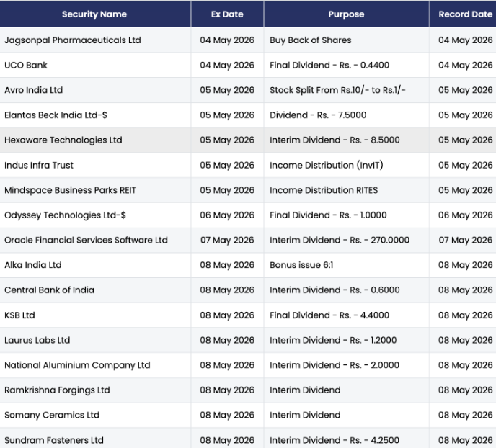Click Odyssey Technologies ex date 06 May 2026
This screenshot has width=496, height=448.
pos(227,215)
